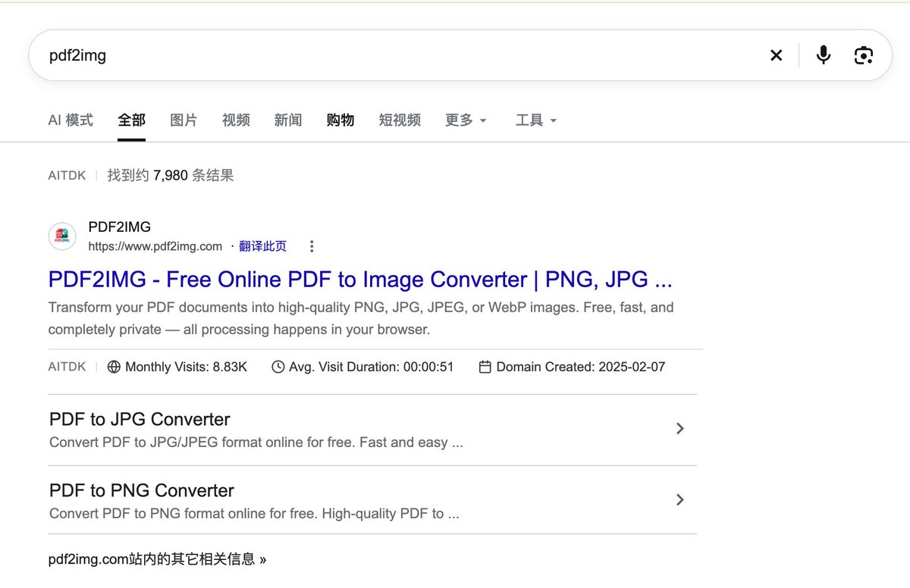Screen dimensions: 910x588
Task: Click snippet starting Transform your PDF documents
Action: coord(361,318)
